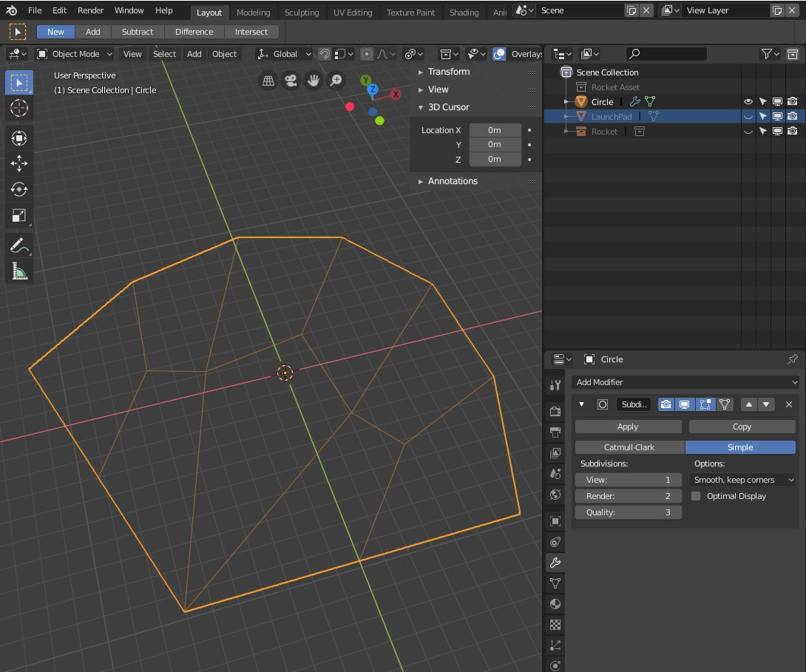Screen dimensions: 806x672
Task: Choose the Scale tool
Action: pos(19,216)
